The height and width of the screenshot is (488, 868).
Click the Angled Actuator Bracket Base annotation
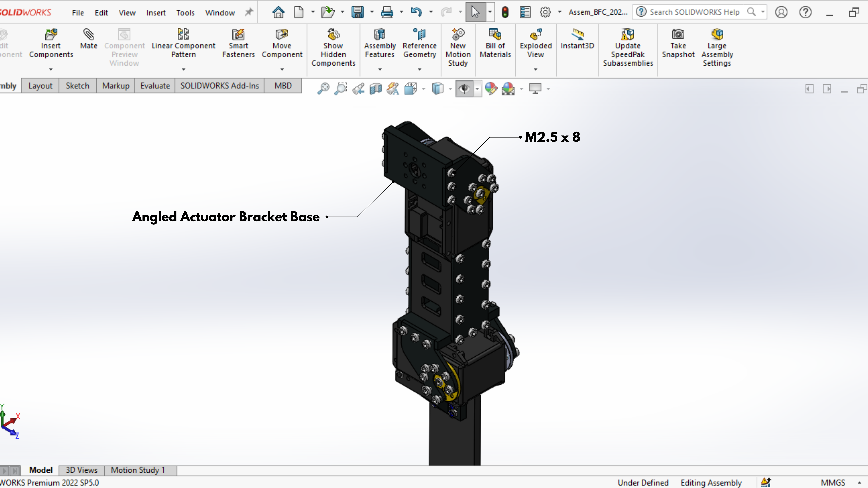pyautogui.click(x=226, y=217)
